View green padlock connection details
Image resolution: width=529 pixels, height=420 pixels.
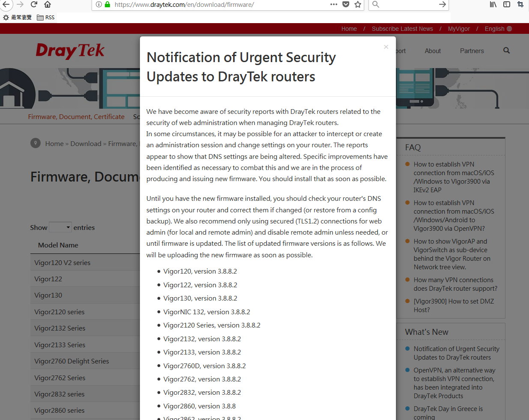tap(107, 4)
